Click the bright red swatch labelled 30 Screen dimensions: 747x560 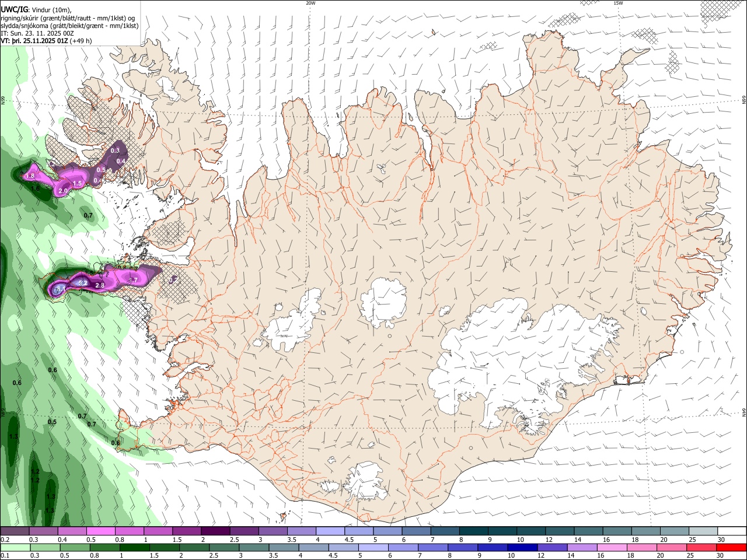point(732,548)
